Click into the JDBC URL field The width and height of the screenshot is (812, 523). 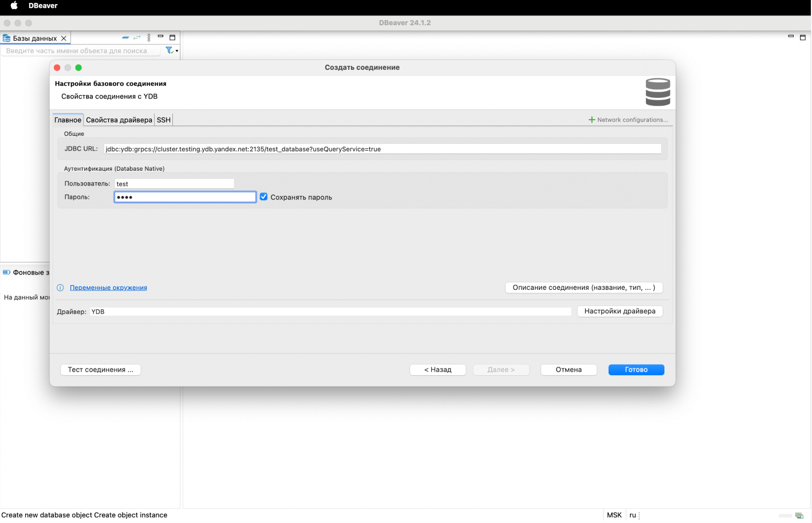tap(382, 149)
